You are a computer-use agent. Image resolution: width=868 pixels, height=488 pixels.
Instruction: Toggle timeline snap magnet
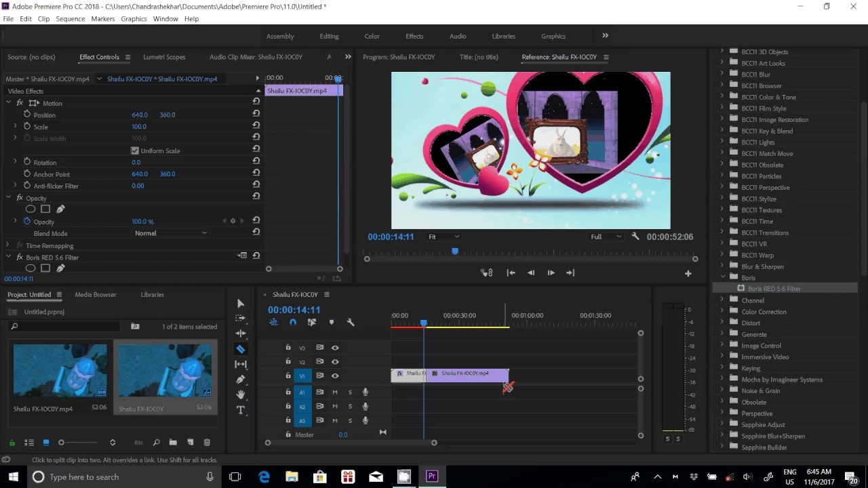(293, 323)
